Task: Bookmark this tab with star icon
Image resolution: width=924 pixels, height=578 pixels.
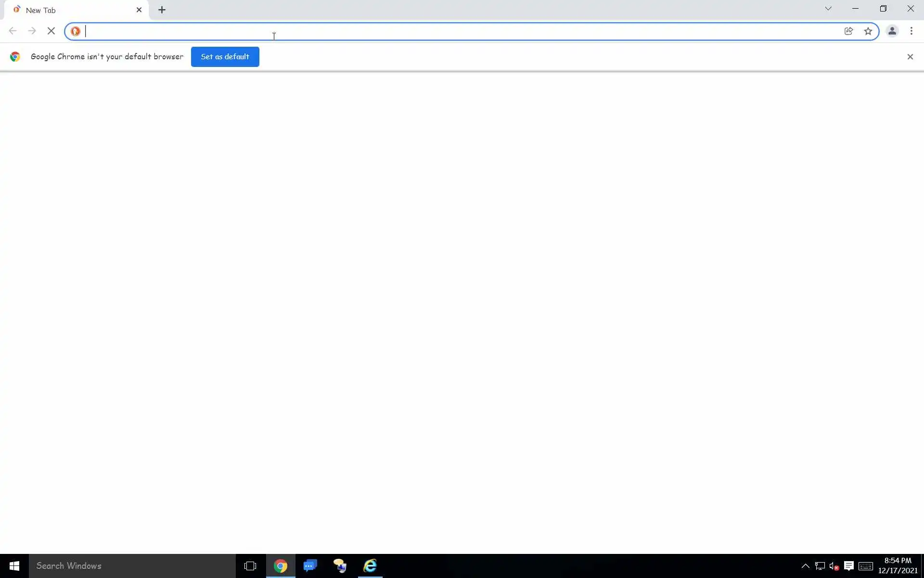Action: pos(868,31)
